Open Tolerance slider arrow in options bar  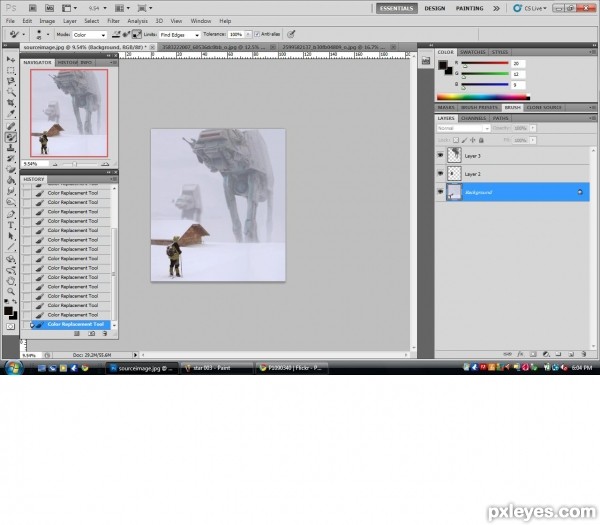point(248,34)
